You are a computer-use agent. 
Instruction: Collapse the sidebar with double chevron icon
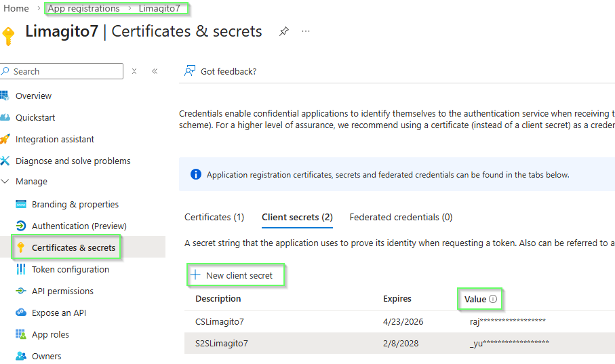[155, 71]
